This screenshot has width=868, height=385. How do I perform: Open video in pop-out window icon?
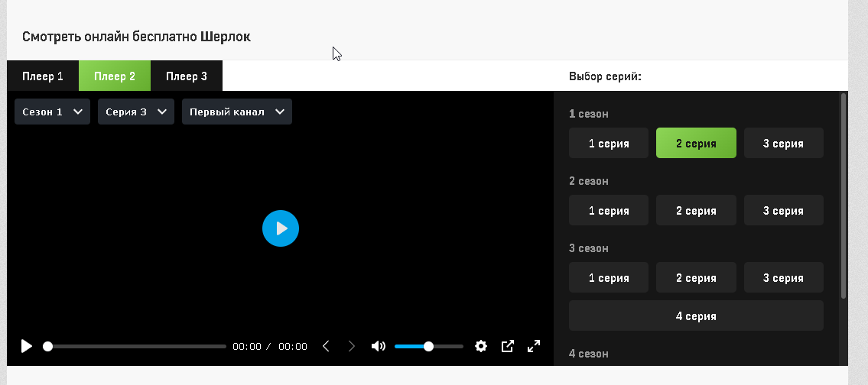(507, 346)
